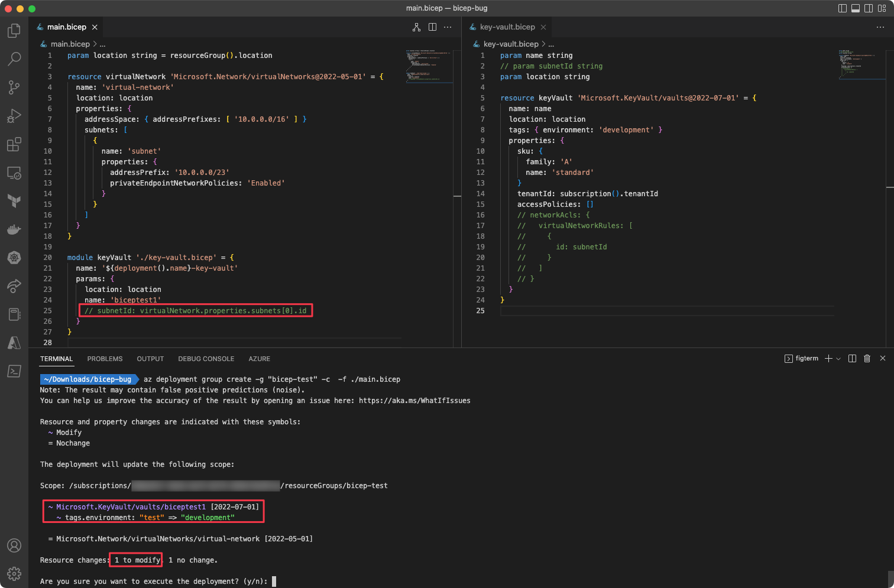Select the figterm terminal entry

point(802,359)
